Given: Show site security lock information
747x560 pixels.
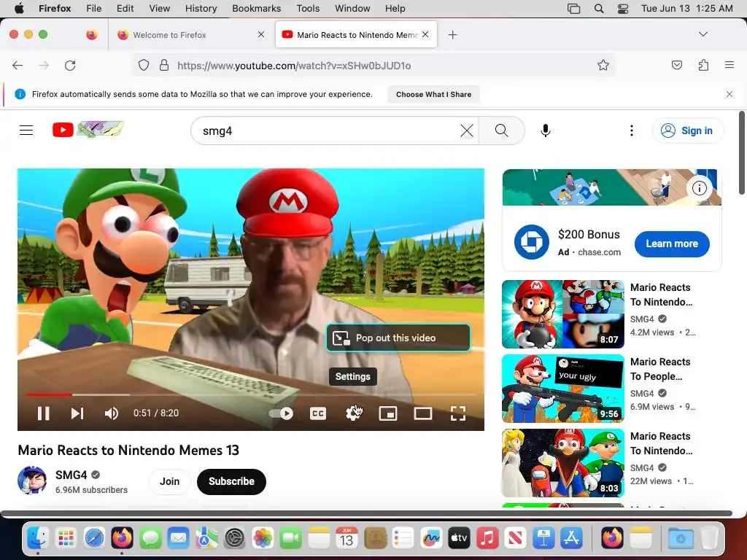Looking at the screenshot, I should click(x=164, y=65).
